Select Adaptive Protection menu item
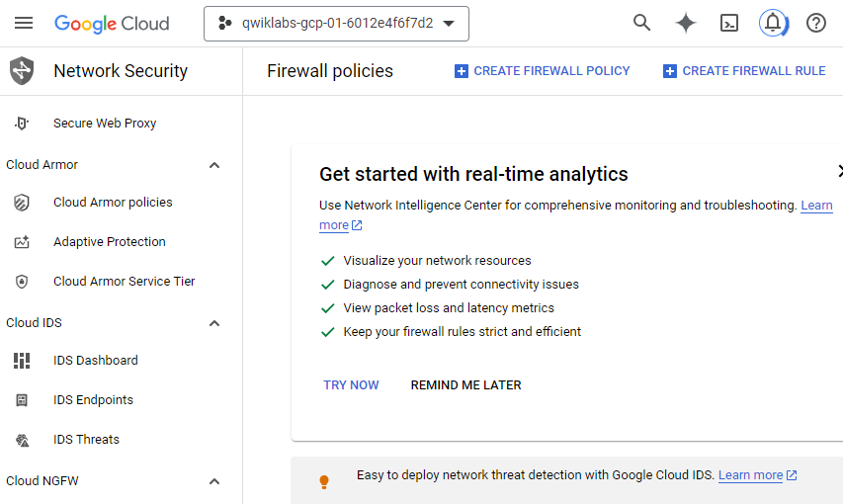Image resolution: width=843 pixels, height=504 pixels. (x=110, y=242)
